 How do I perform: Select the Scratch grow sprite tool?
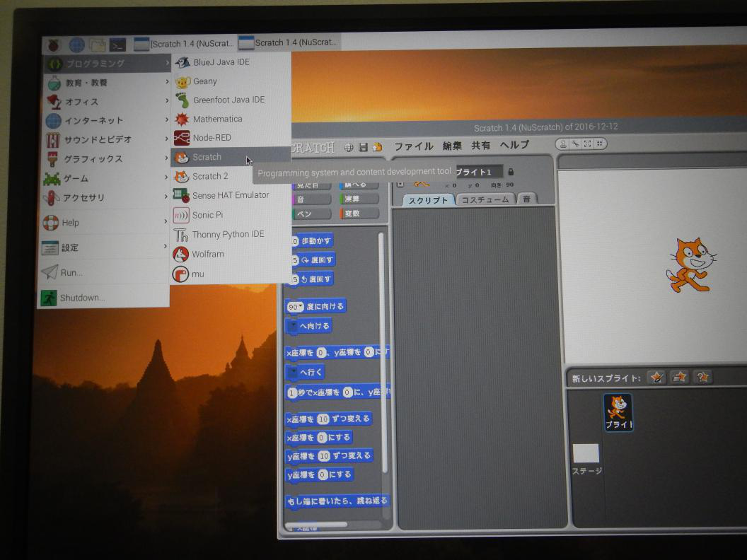coord(587,144)
